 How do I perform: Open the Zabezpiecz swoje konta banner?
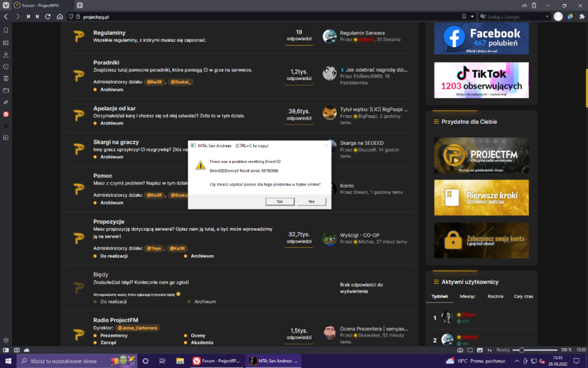coord(481,240)
